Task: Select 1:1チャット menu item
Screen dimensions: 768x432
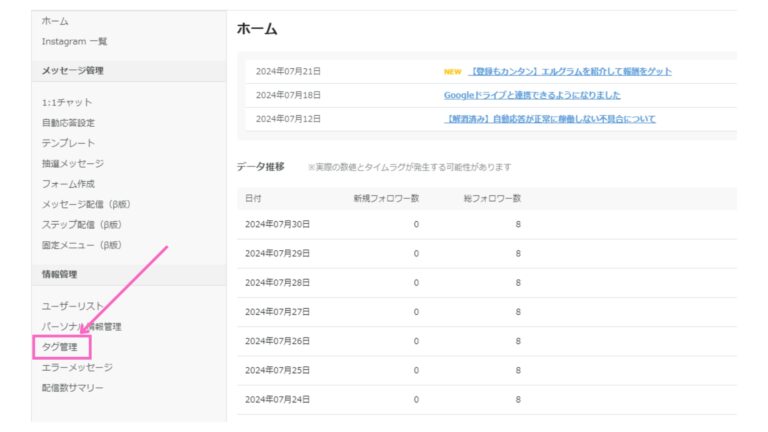Action: click(68, 102)
